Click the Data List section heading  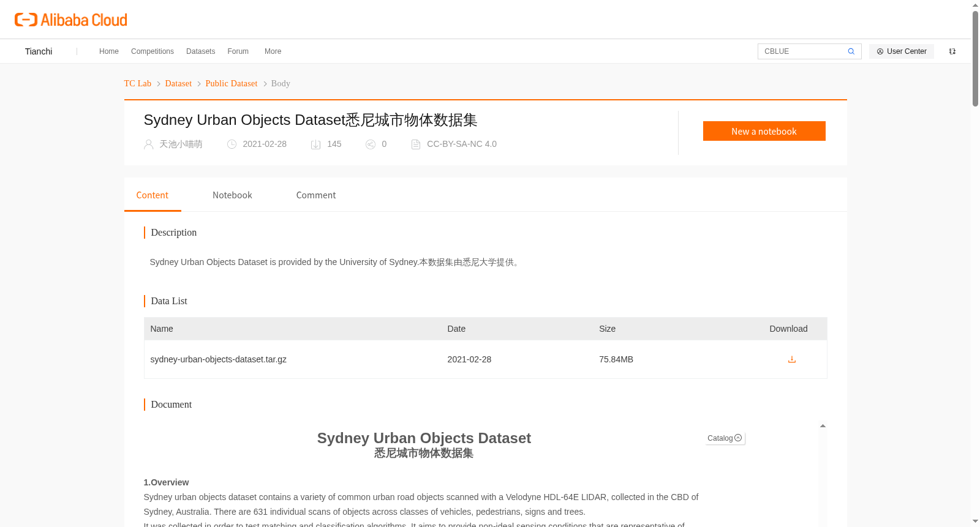pos(169,301)
